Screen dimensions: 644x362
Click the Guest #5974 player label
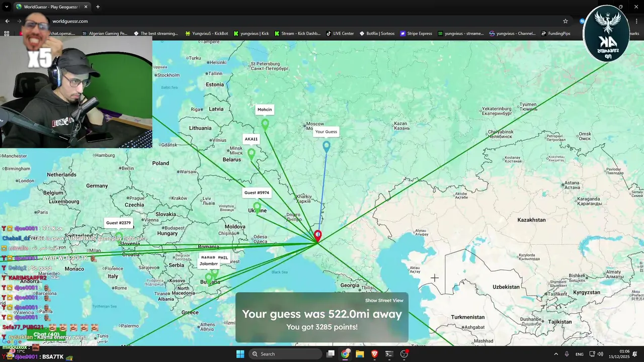coord(257,193)
